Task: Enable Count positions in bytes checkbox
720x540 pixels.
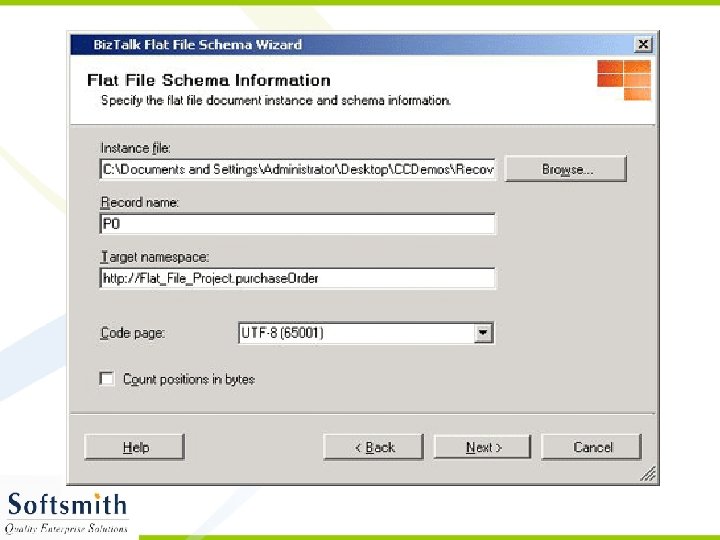Action: pos(107,379)
